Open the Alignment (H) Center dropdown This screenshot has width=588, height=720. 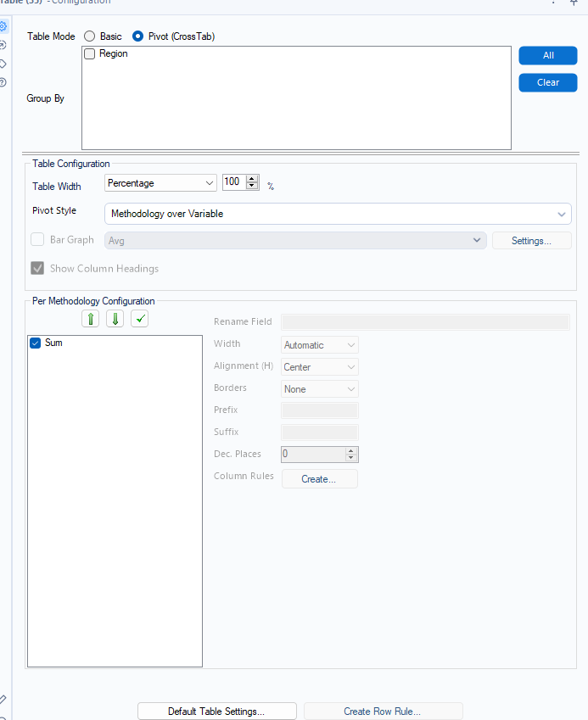click(x=319, y=367)
